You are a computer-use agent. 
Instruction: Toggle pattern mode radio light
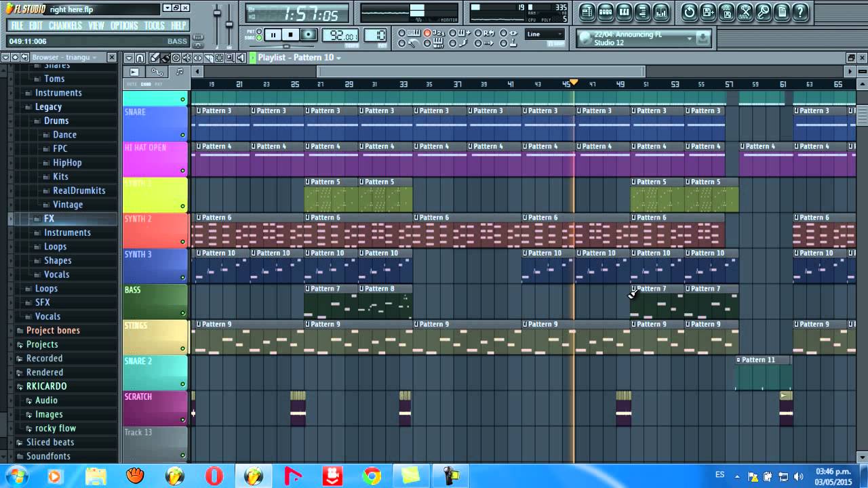coord(258,31)
